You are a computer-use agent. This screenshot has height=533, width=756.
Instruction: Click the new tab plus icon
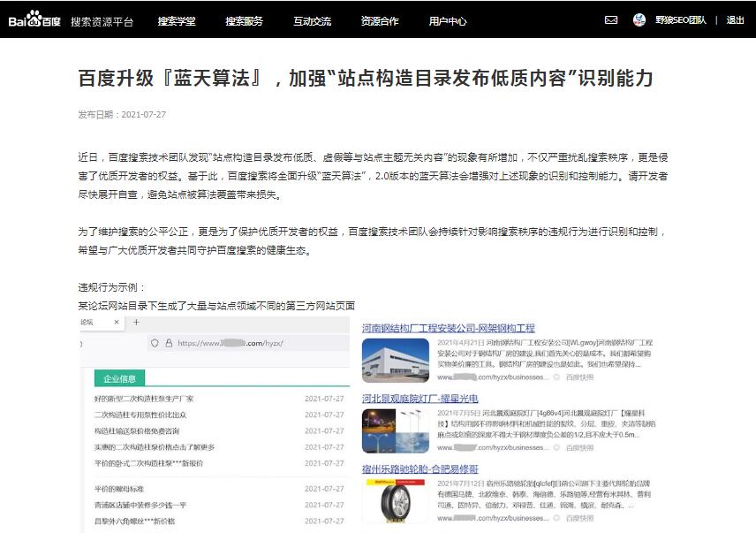pyautogui.click(x=137, y=323)
